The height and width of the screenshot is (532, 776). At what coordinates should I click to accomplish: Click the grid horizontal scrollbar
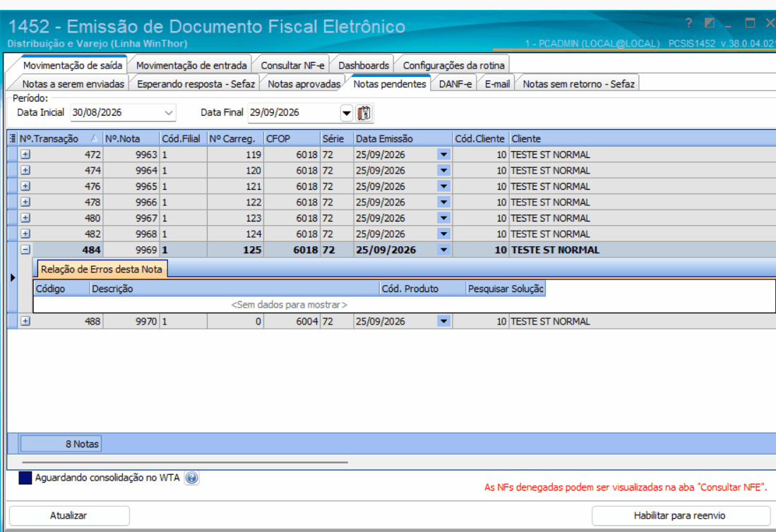(185, 462)
